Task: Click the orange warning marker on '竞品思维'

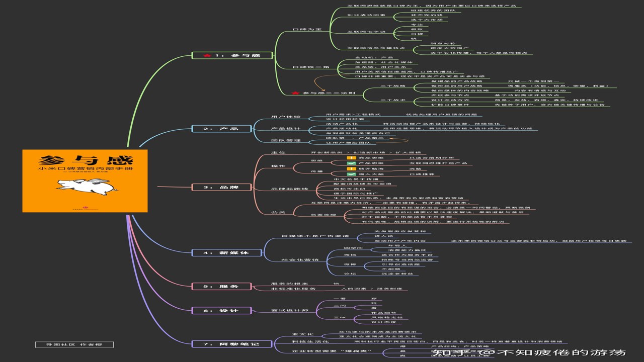Action: pos(352,158)
